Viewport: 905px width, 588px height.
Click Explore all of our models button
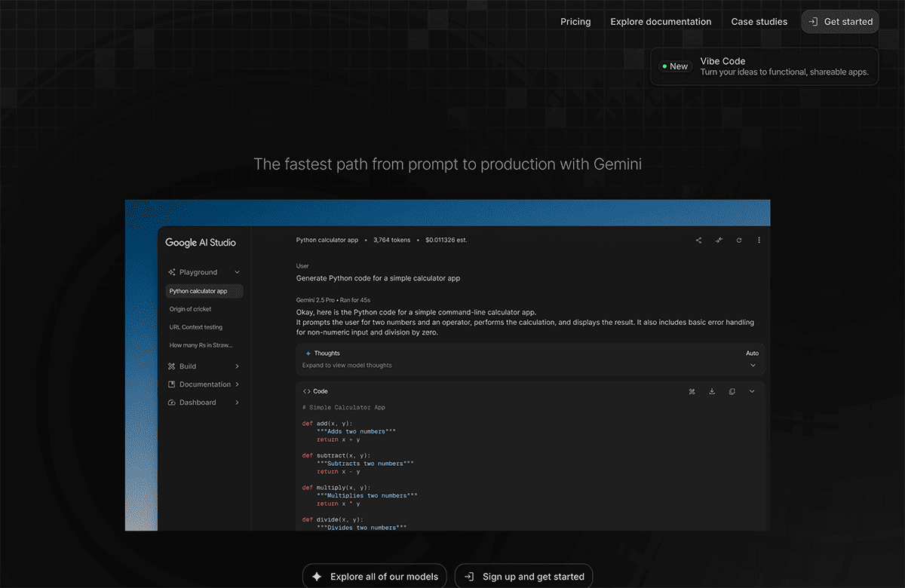pyautogui.click(x=375, y=577)
